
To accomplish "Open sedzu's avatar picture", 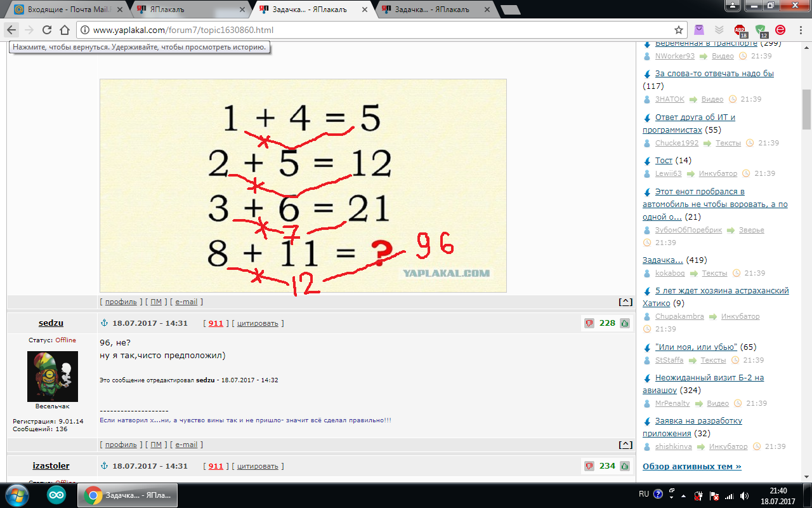I will point(53,376).
